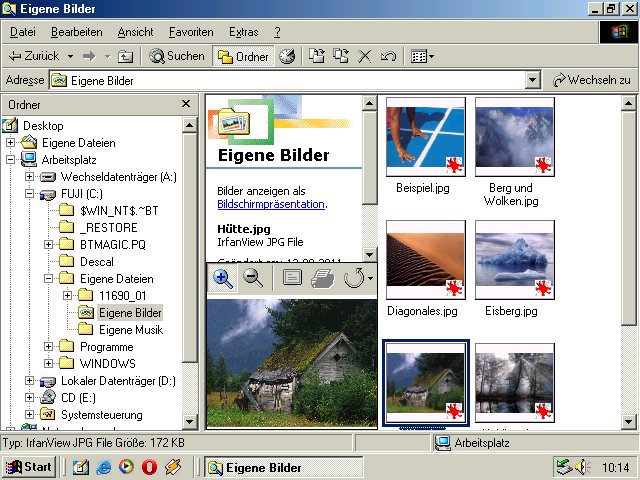Click the folder tree scrollbar down arrow
Viewport: 640px width, 480px height.
tap(190, 422)
